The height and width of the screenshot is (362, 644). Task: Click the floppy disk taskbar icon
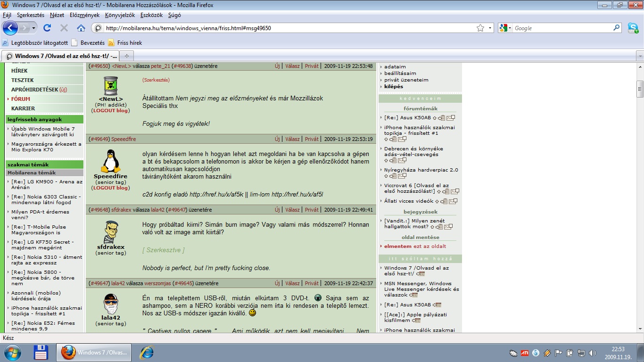(41, 352)
